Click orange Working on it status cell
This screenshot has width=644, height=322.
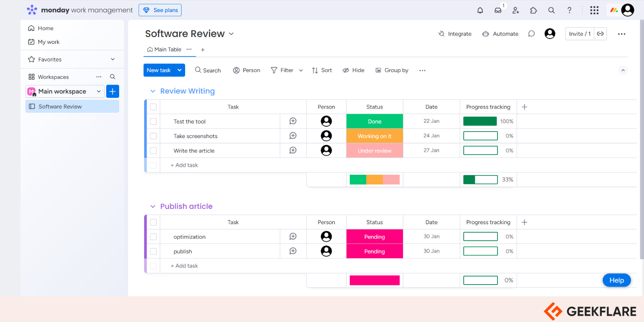tap(375, 136)
